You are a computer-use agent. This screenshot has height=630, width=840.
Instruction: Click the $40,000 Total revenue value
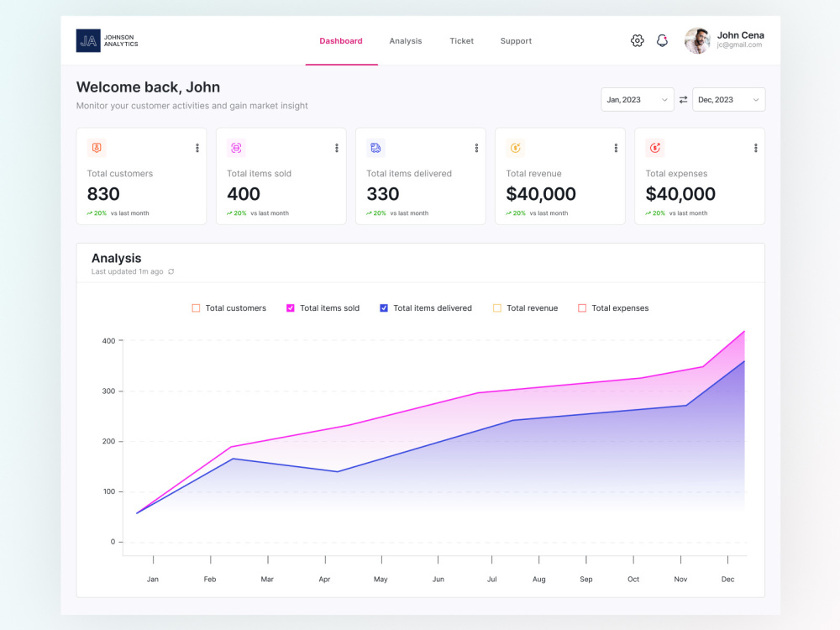click(541, 193)
